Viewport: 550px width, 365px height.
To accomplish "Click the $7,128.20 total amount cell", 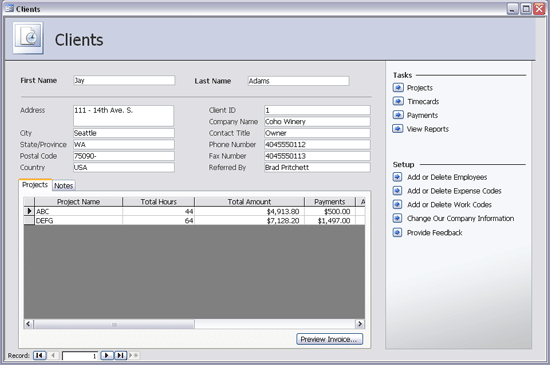I will [249, 221].
